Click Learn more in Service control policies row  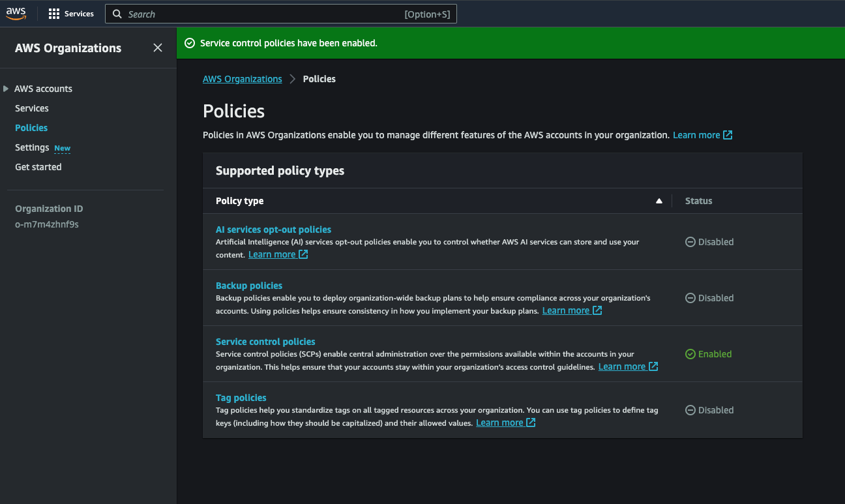point(622,366)
